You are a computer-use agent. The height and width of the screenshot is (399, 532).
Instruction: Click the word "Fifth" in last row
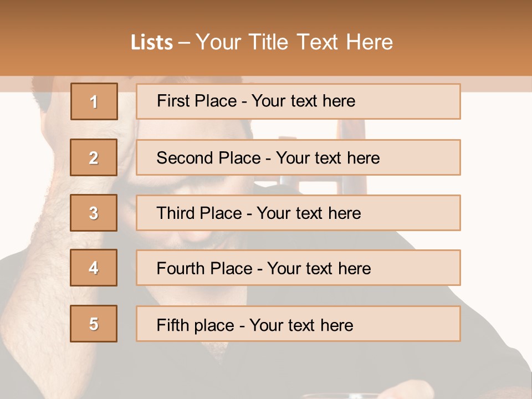coord(172,325)
